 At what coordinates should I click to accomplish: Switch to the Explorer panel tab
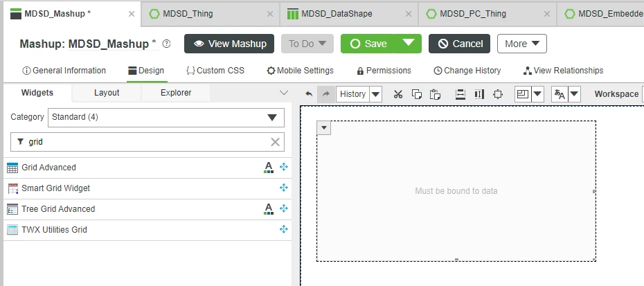point(176,93)
